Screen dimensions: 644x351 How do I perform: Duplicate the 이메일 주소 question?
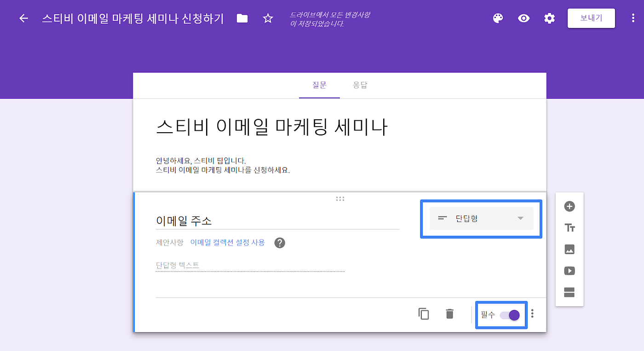click(424, 314)
